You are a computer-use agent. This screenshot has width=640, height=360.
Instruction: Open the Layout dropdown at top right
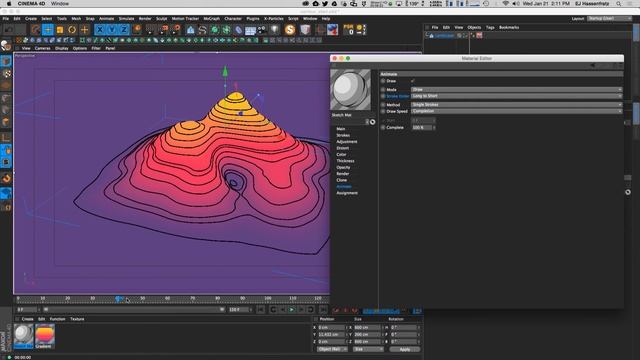click(x=609, y=18)
